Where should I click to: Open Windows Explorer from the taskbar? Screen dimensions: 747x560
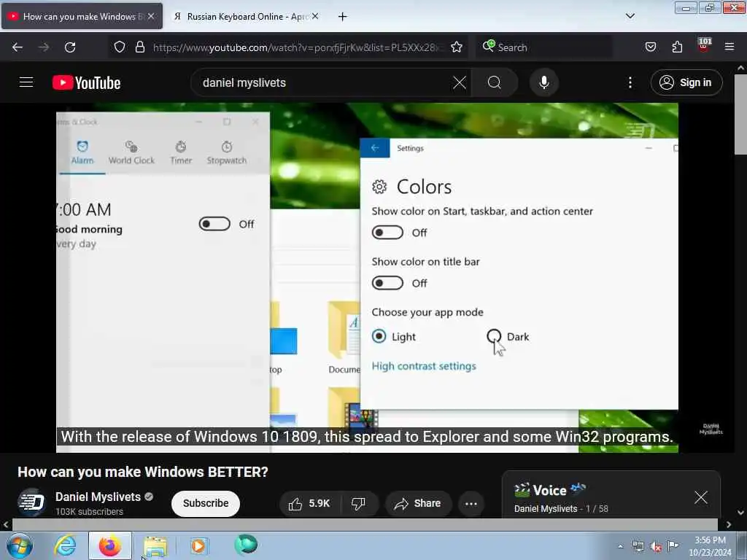pos(155,546)
